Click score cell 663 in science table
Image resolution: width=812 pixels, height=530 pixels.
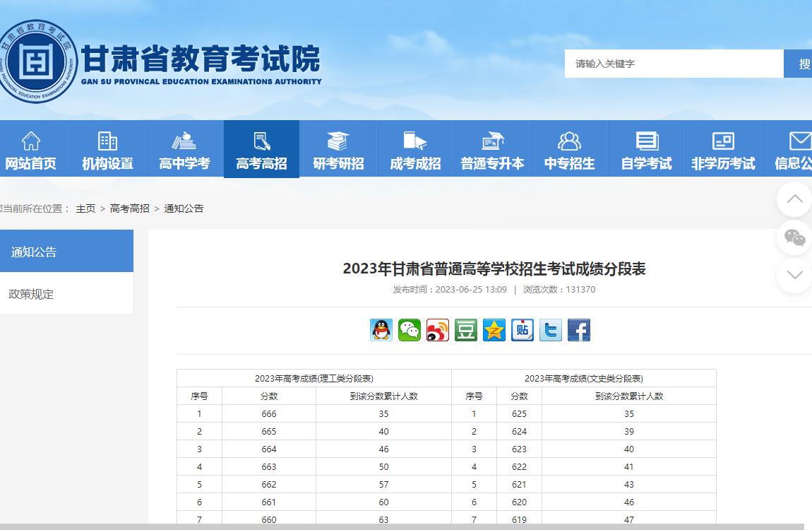(x=269, y=467)
